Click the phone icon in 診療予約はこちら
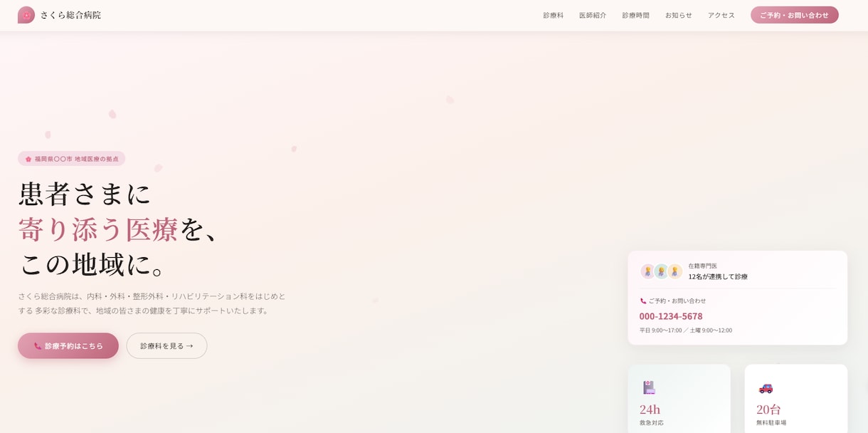The width and height of the screenshot is (868, 433). pyautogui.click(x=38, y=346)
